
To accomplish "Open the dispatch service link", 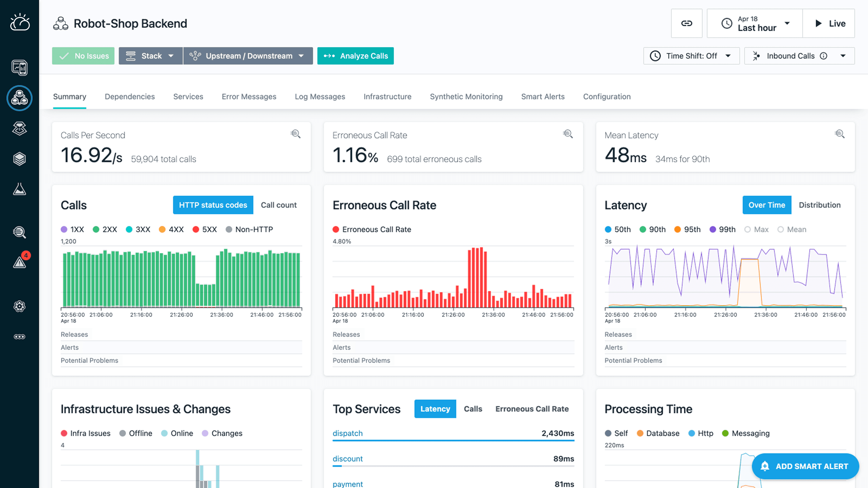I will point(347,433).
